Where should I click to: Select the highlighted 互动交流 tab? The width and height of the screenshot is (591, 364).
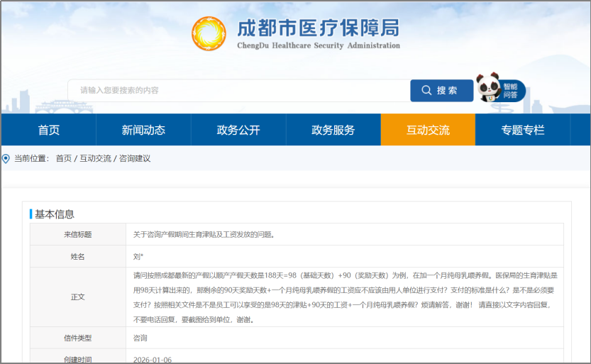coord(428,130)
